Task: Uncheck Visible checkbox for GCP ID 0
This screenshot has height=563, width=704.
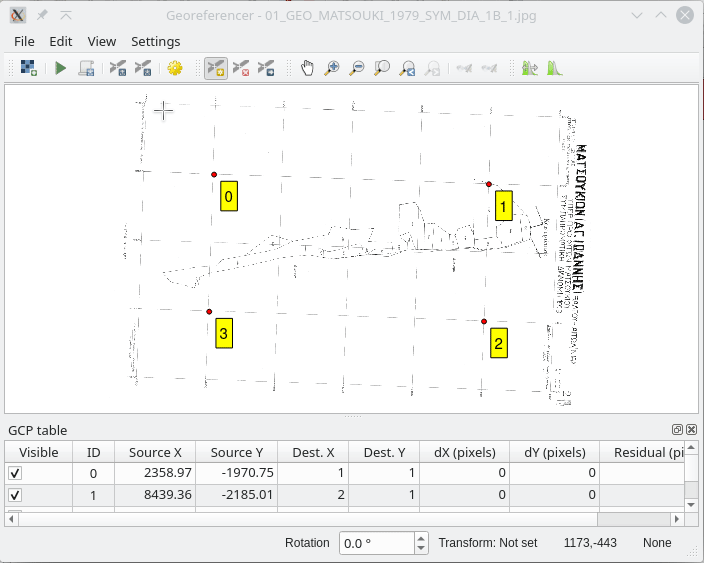Action: click(15, 473)
